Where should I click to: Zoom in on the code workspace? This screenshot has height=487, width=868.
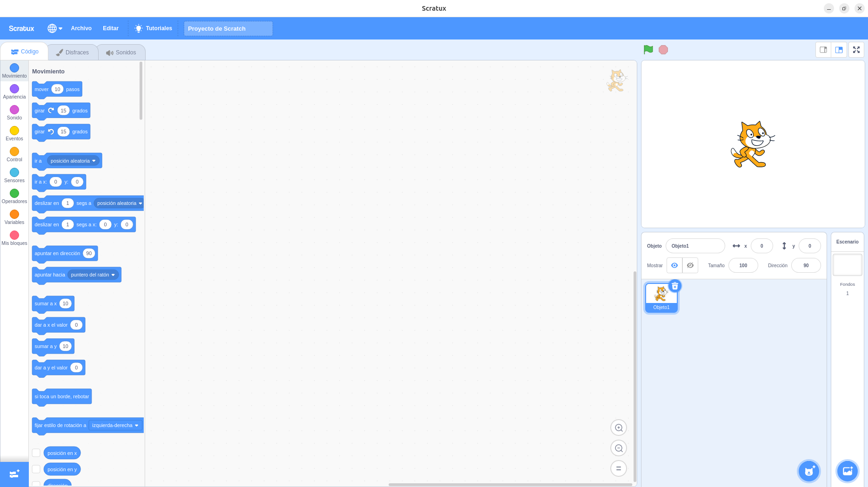pyautogui.click(x=618, y=428)
